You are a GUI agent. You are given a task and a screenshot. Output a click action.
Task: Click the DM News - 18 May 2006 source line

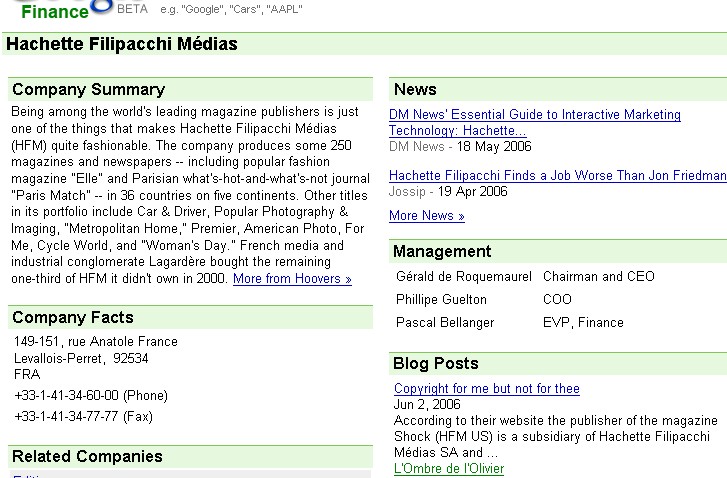460,147
